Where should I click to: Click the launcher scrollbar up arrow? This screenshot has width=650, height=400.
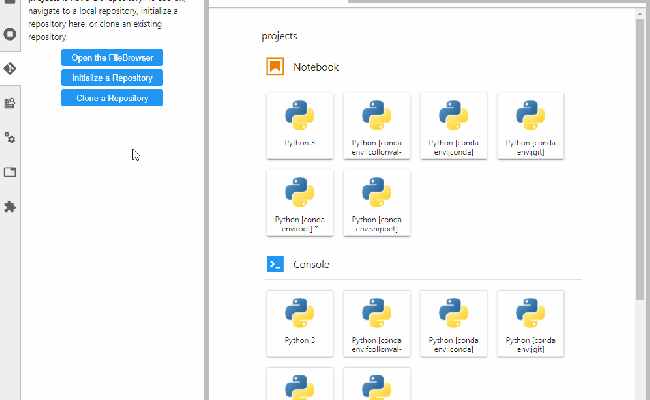[640, 14]
